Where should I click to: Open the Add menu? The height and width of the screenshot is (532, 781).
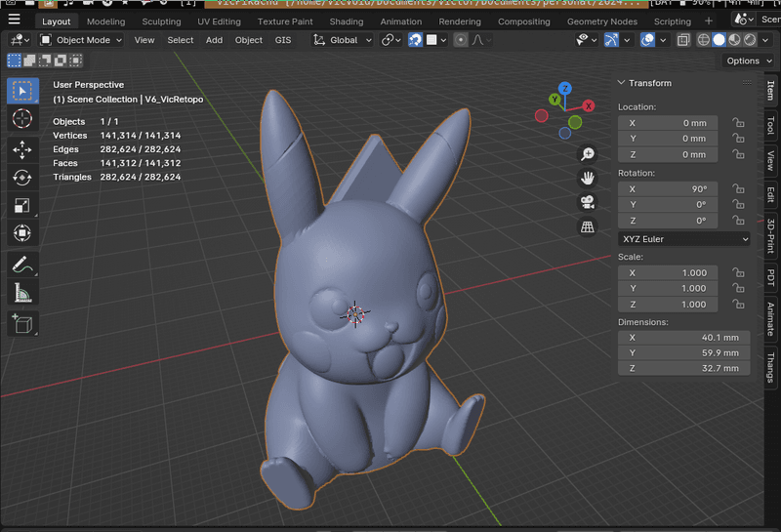click(214, 40)
